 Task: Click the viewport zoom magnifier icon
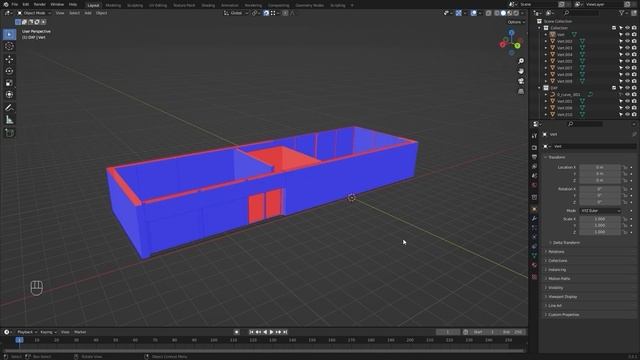click(x=521, y=61)
